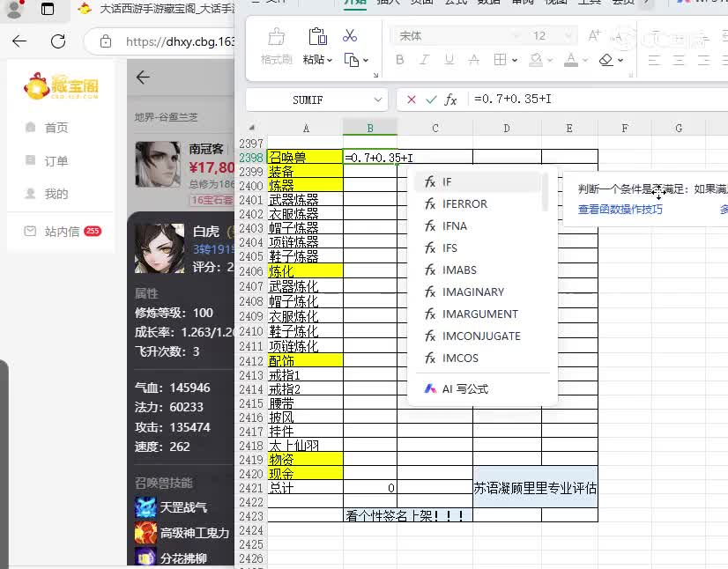Align text left in the ribbon
728x569 pixels.
tap(654, 60)
